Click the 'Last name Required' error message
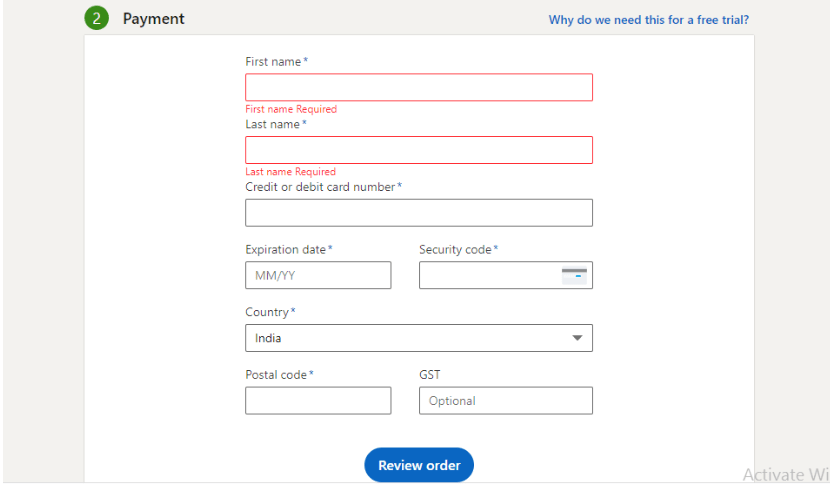The height and width of the screenshot is (486, 832). 290,171
